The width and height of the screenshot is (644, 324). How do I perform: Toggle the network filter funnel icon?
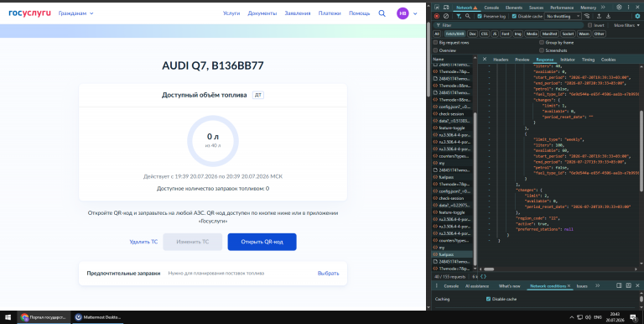tap(459, 16)
